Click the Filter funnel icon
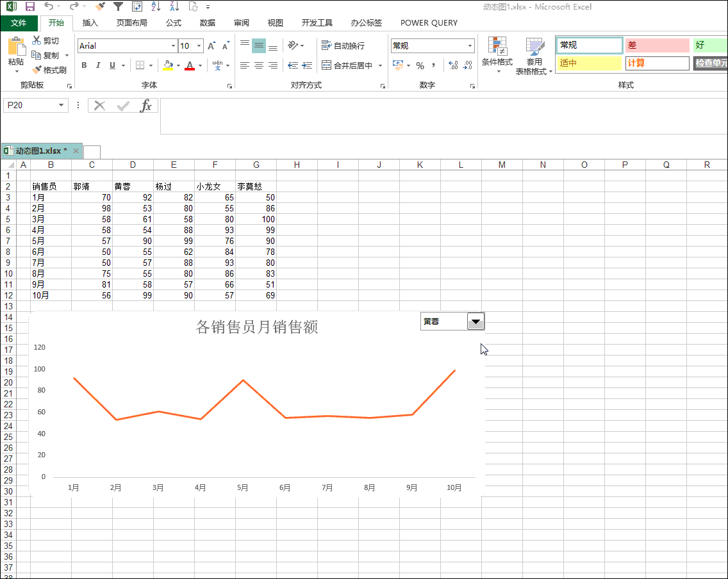 118,6
